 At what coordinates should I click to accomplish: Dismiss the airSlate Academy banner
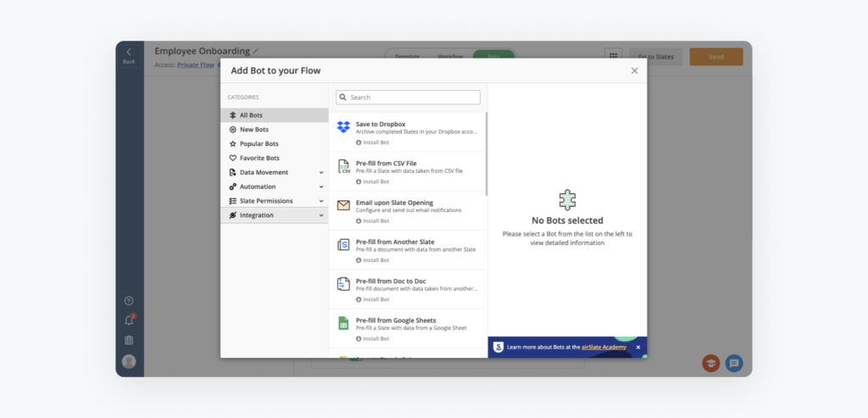[637, 347]
